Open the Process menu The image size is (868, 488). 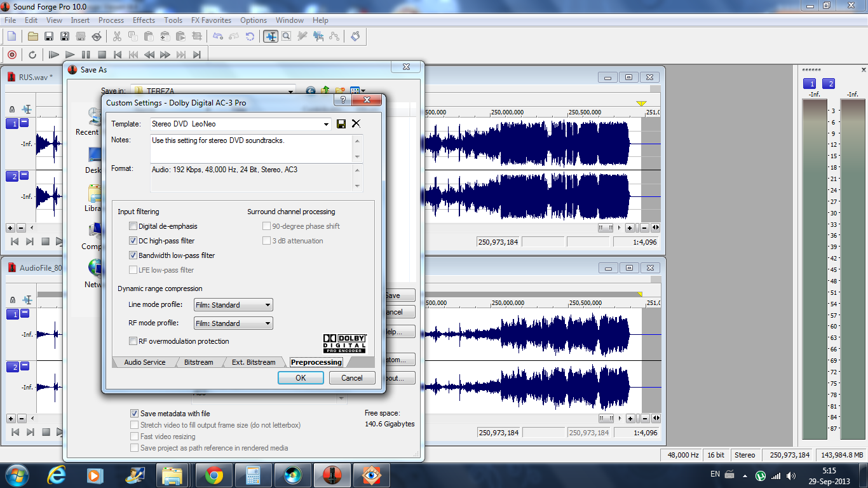point(111,20)
